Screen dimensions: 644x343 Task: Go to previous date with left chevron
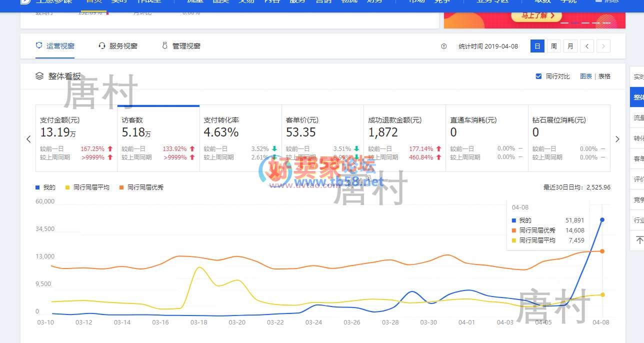pyautogui.click(x=587, y=46)
